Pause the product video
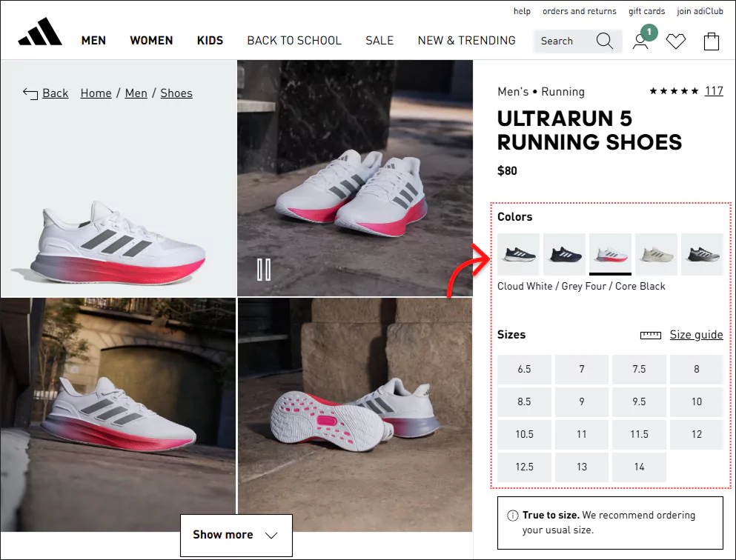Viewport: 736px width, 560px height. pyautogui.click(x=264, y=270)
